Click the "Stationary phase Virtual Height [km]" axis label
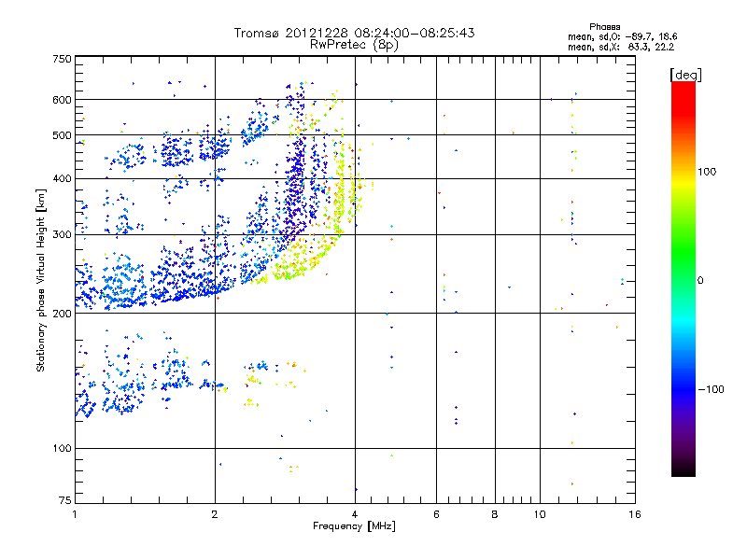 click(41, 280)
